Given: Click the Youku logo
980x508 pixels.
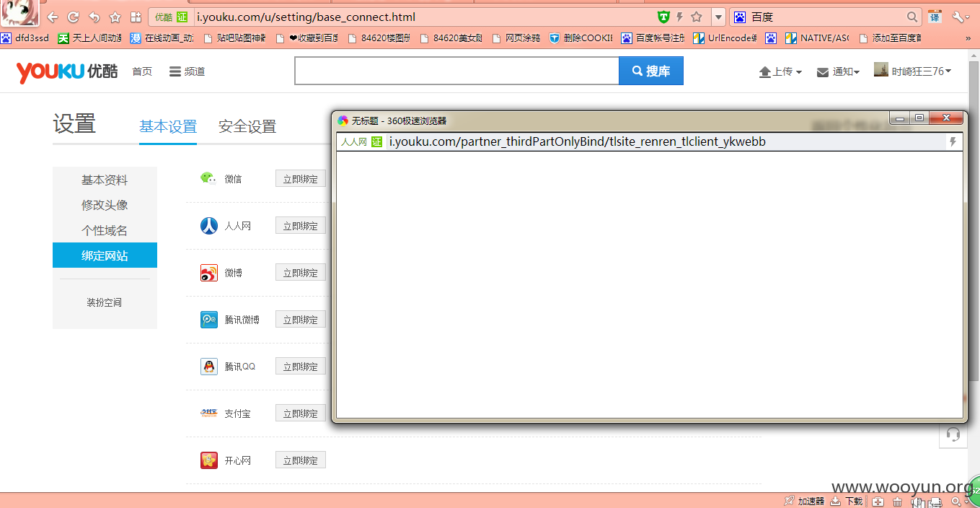Looking at the screenshot, I should (67, 71).
